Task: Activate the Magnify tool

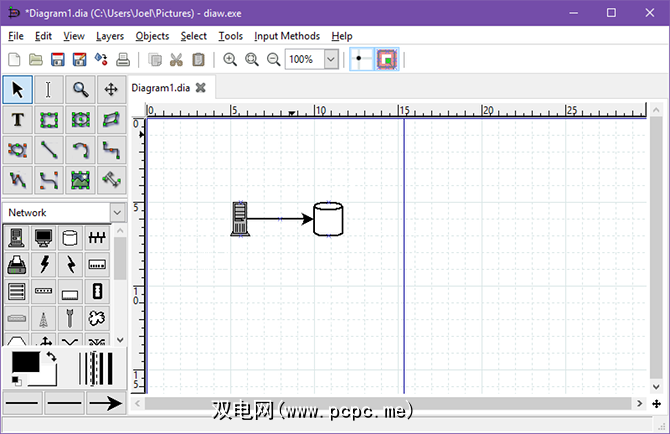Action: tap(80, 90)
